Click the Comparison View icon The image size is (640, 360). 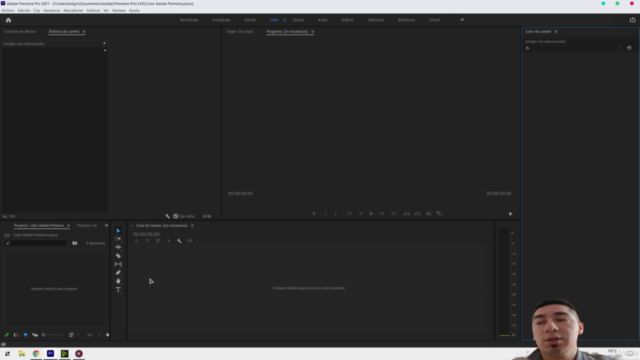tap(440, 213)
